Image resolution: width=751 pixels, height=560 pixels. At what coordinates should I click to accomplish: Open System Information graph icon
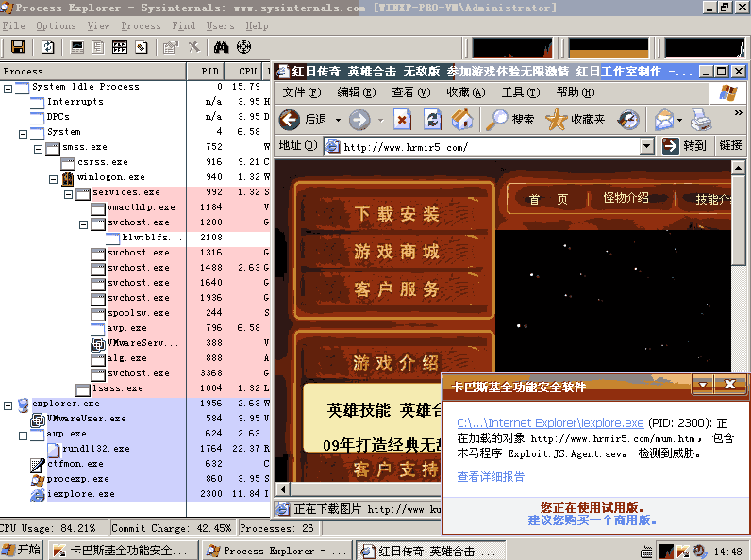(x=77, y=46)
